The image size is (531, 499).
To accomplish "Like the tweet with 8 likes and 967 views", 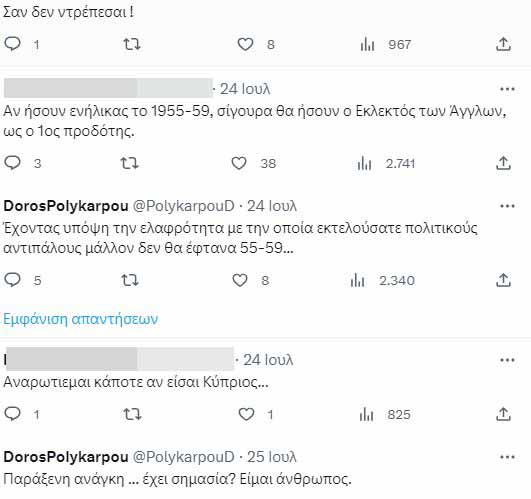I will point(245,44).
